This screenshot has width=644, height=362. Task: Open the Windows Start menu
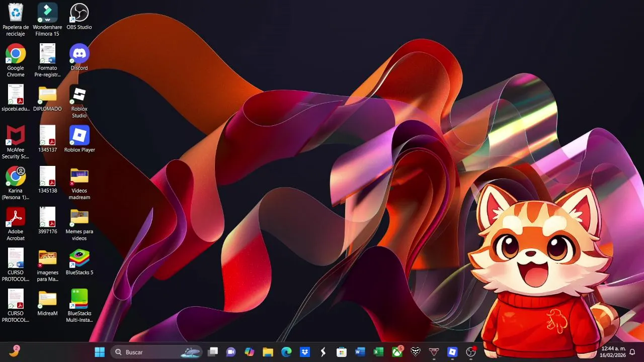tap(100, 352)
